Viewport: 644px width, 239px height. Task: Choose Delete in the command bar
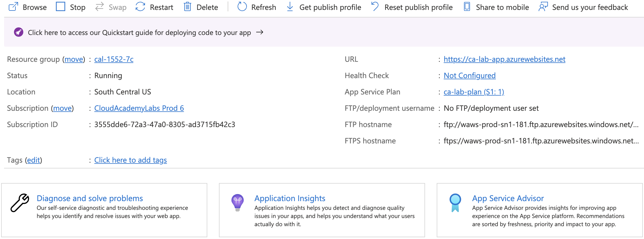click(x=207, y=7)
